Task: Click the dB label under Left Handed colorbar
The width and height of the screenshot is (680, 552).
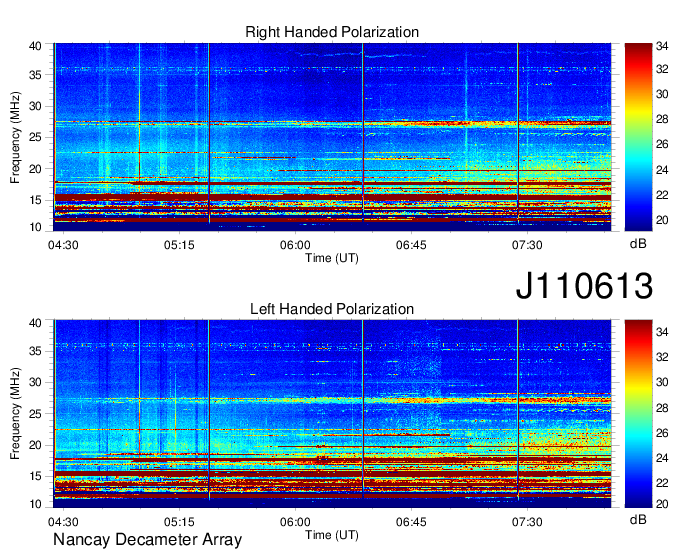Action: coord(638,519)
